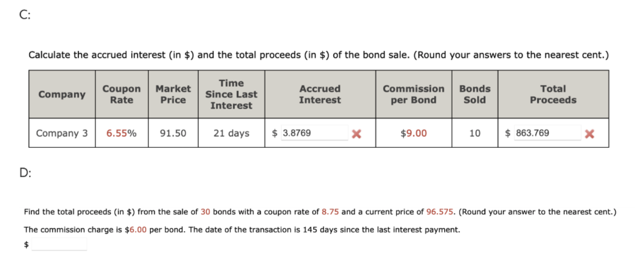Select the current price 96.575 text
This screenshot has height=257, width=644.
(x=440, y=212)
